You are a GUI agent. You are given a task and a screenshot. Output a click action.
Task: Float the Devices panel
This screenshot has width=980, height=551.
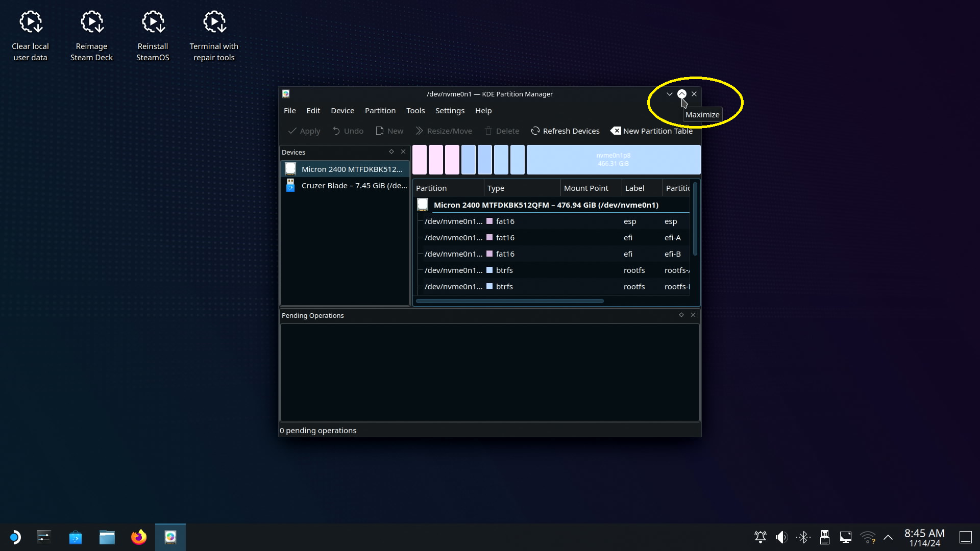coord(391,152)
